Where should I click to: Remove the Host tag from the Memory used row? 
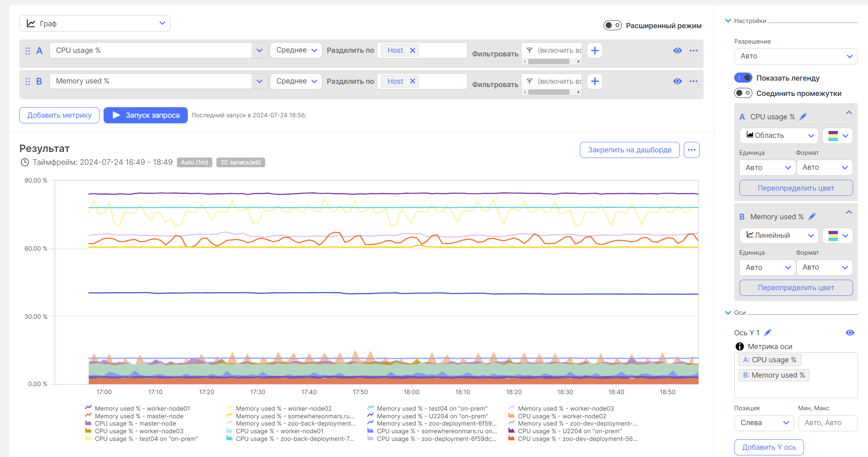[413, 81]
